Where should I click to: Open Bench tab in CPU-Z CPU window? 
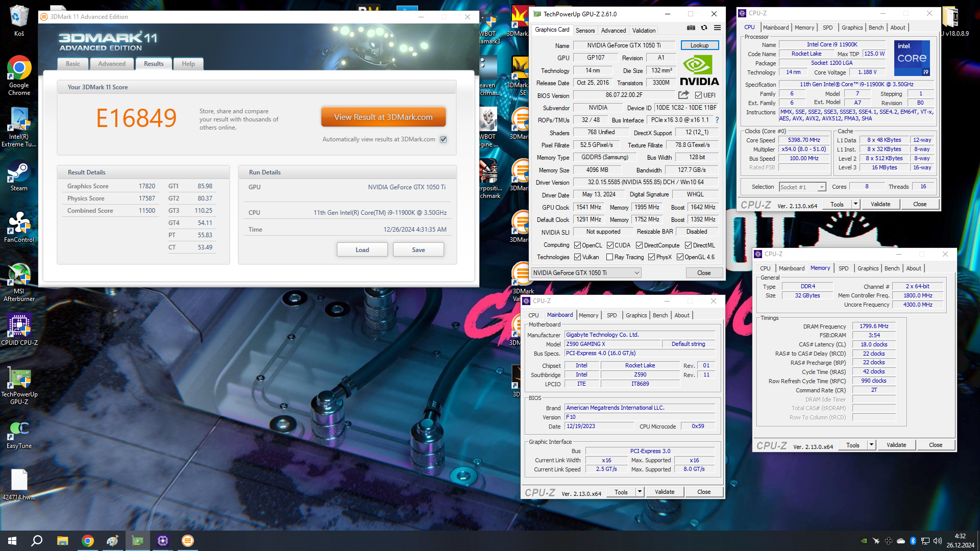pos(876,28)
